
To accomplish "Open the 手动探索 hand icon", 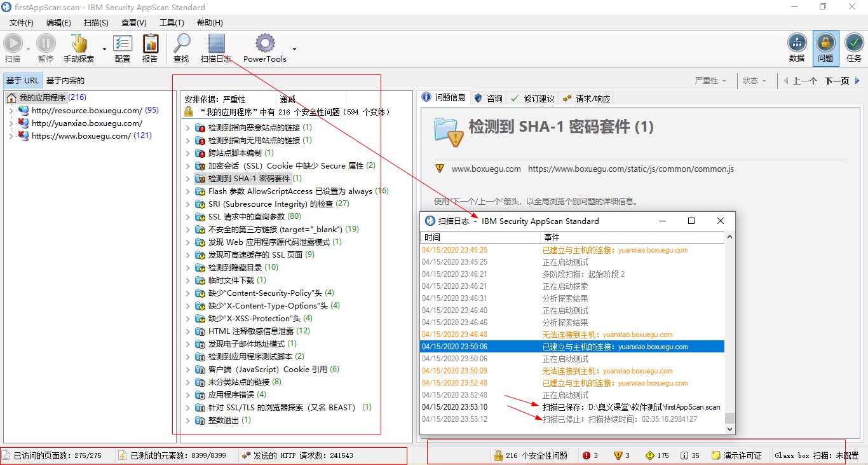I will pos(79,43).
